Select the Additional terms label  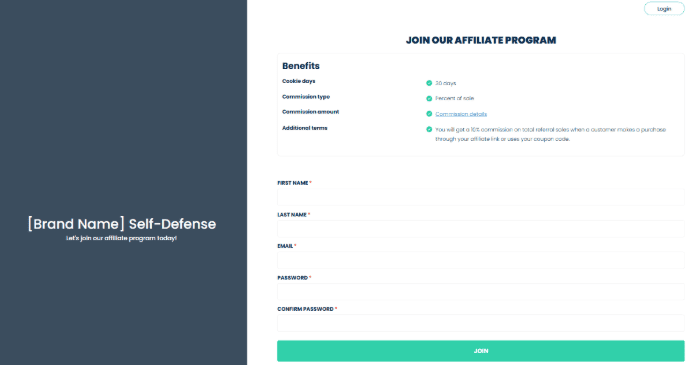(x=305, y=128)
